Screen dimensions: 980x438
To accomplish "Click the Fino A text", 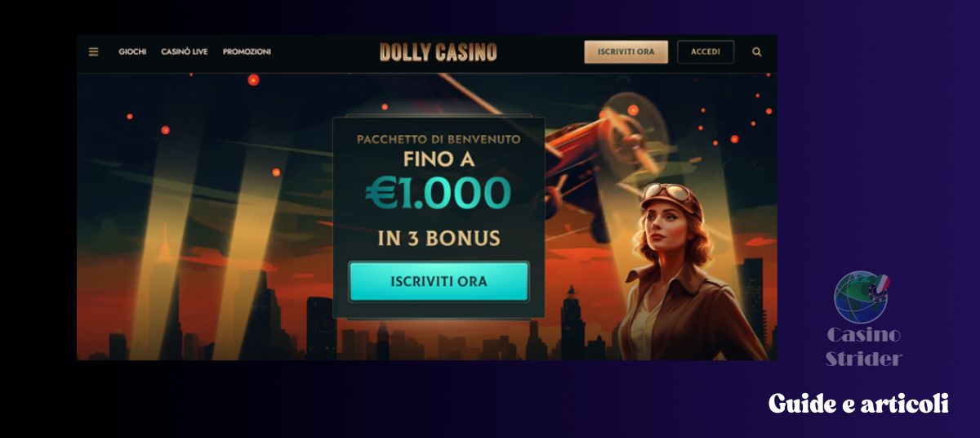I will pyautogui.click(x=439, y=159).
